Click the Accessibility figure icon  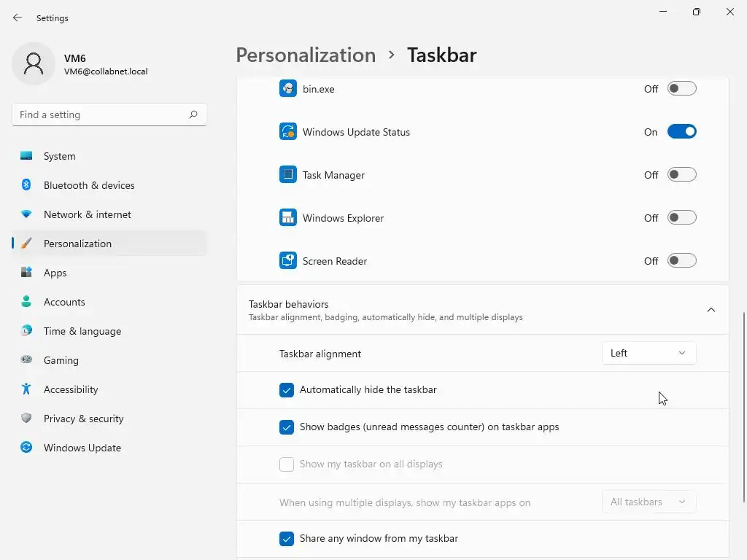tap(26, 389)
